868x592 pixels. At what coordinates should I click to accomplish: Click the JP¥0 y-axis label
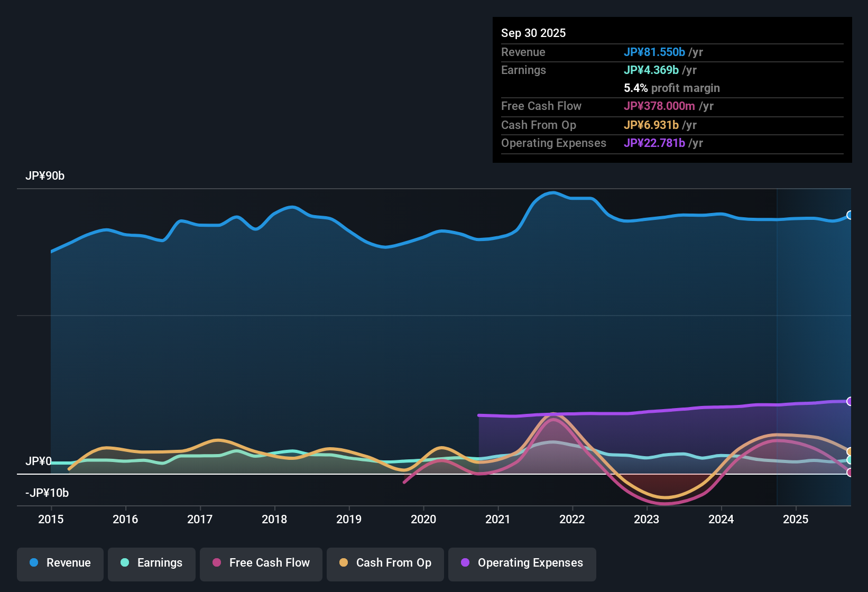point(39,461)
